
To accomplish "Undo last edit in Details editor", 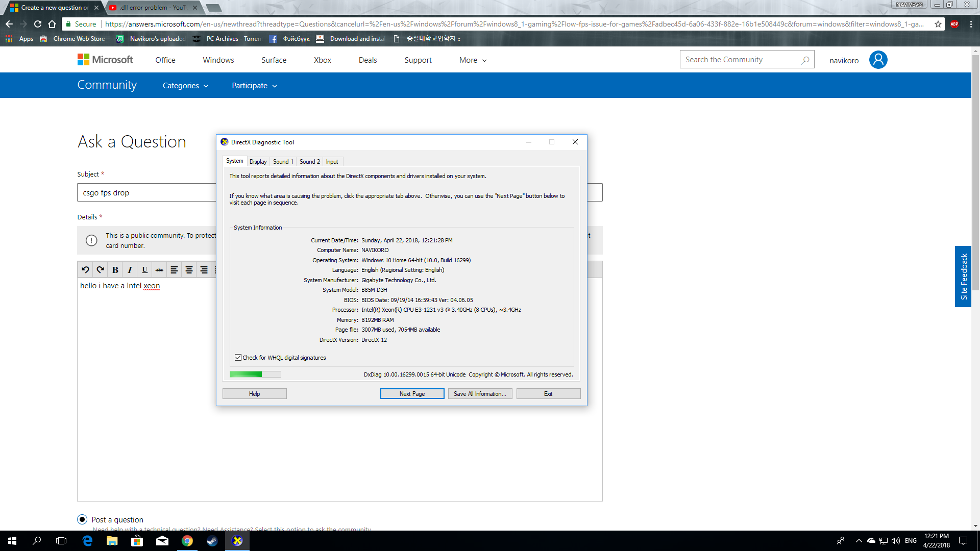I will [x=85, y=270].
